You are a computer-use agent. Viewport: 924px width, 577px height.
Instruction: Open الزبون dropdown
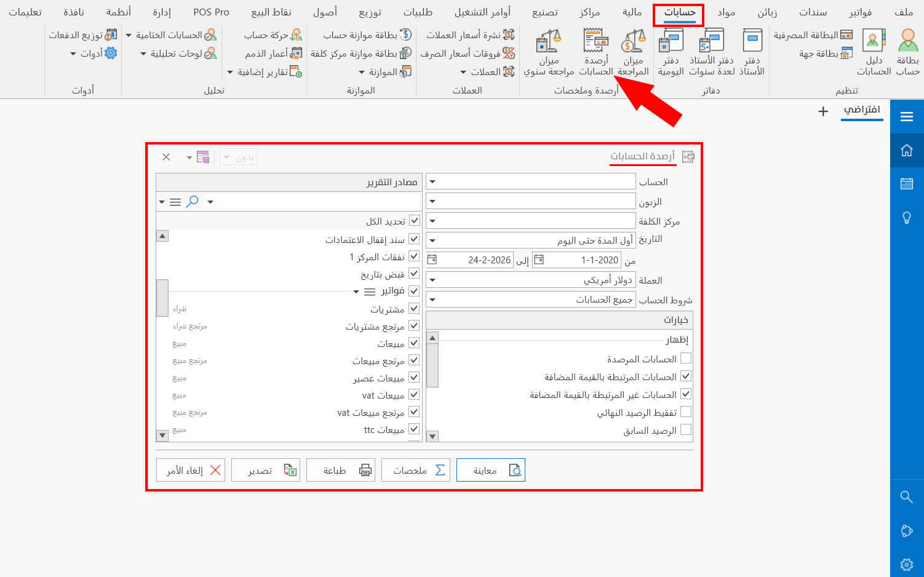[x=432, y=201]
